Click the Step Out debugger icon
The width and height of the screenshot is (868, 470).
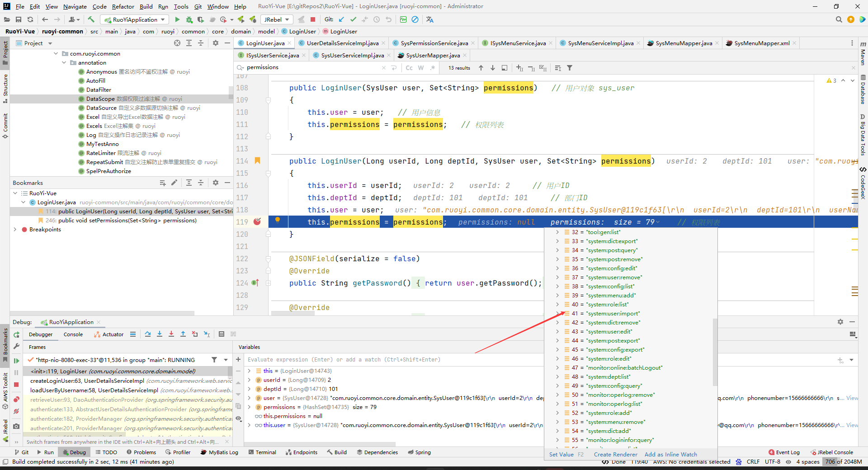(183, 334)
